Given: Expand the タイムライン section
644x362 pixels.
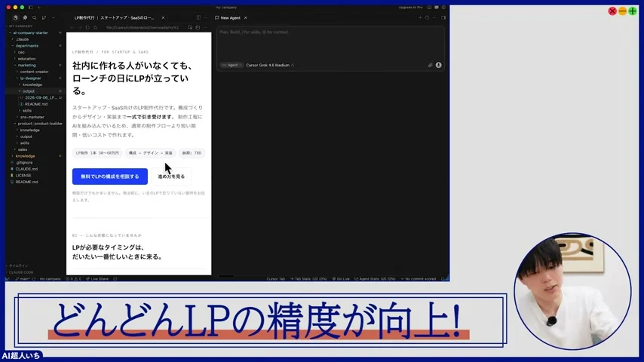Looking at the screenshot, I should [x=19, y=266].
